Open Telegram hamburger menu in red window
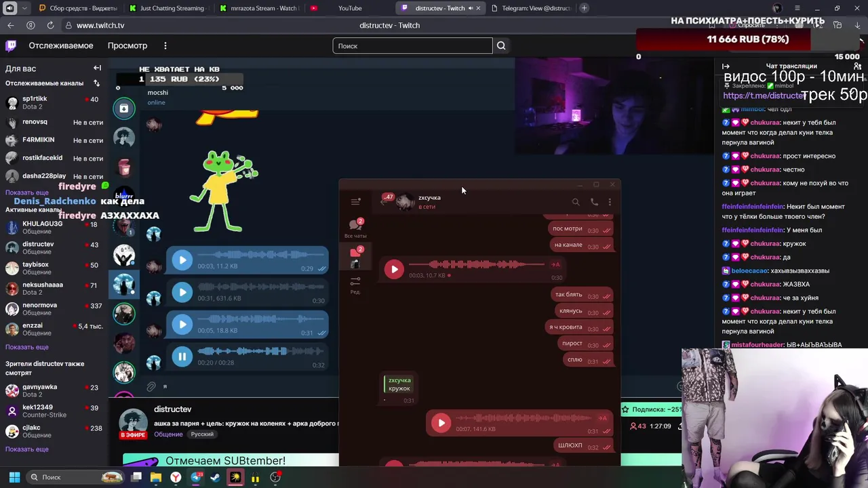868x488 pixels. [x=355, y=201]
